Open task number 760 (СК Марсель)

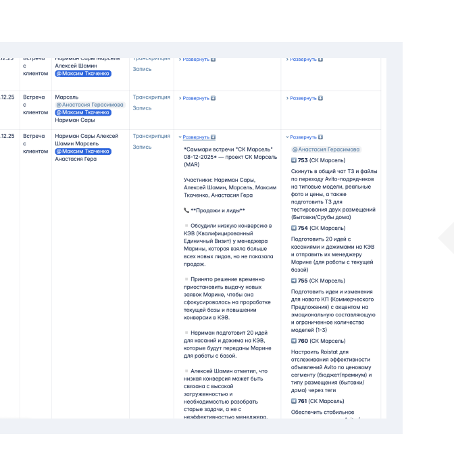[x=303, y=341]
